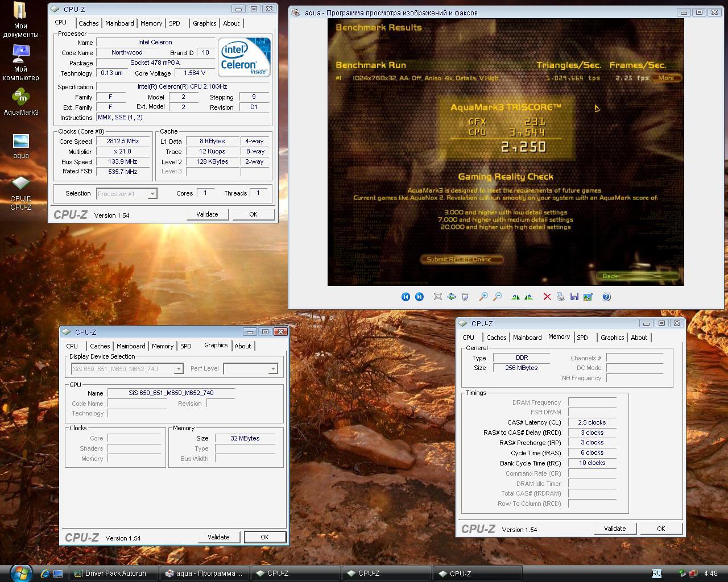
Task: Go to previous image in viewer
Action: 406,297
